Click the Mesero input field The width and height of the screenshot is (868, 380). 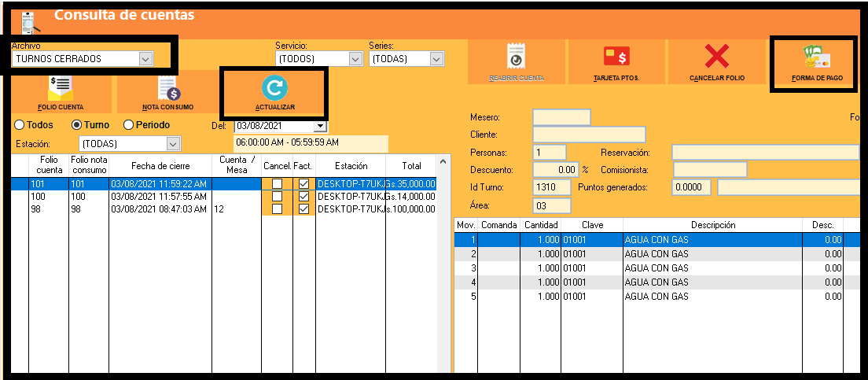[x=561, y=117]
